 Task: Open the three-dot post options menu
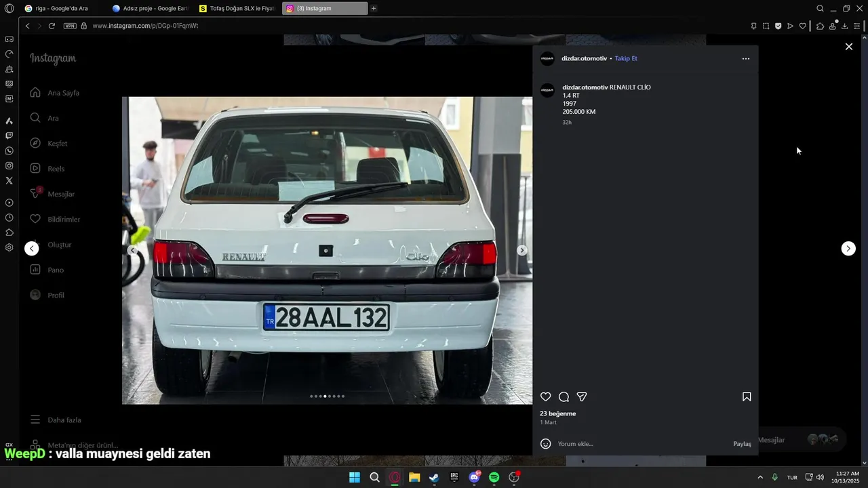coord(746,59)
